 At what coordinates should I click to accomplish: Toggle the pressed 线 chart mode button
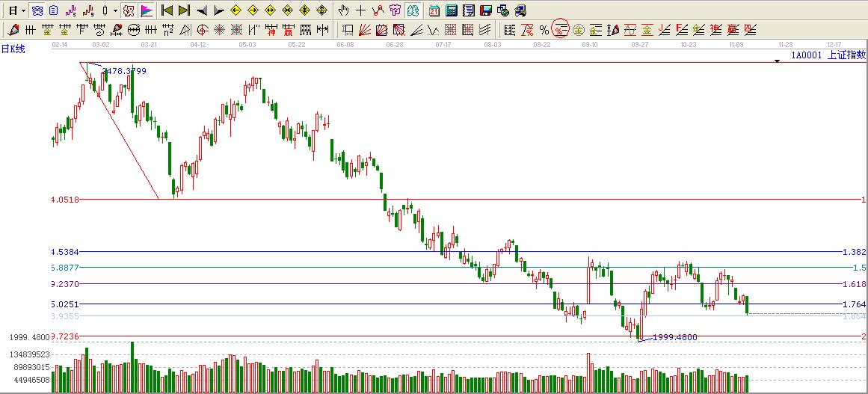point(128,10)
